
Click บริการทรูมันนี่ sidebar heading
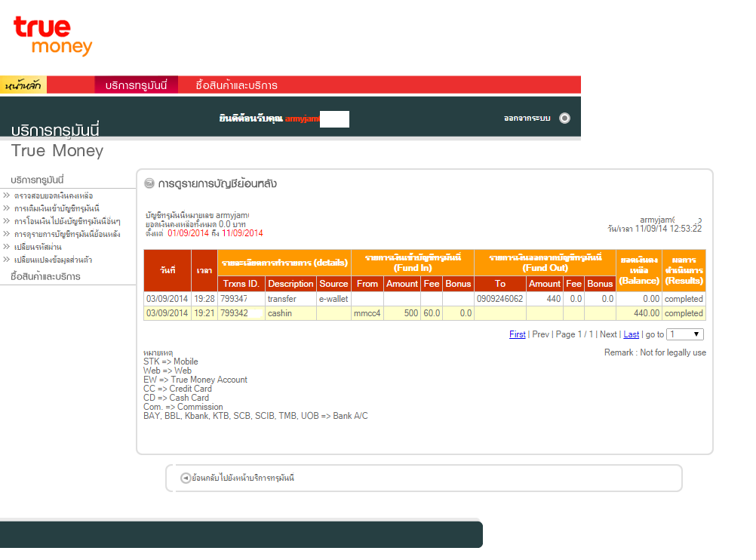[x=37, y=180]
